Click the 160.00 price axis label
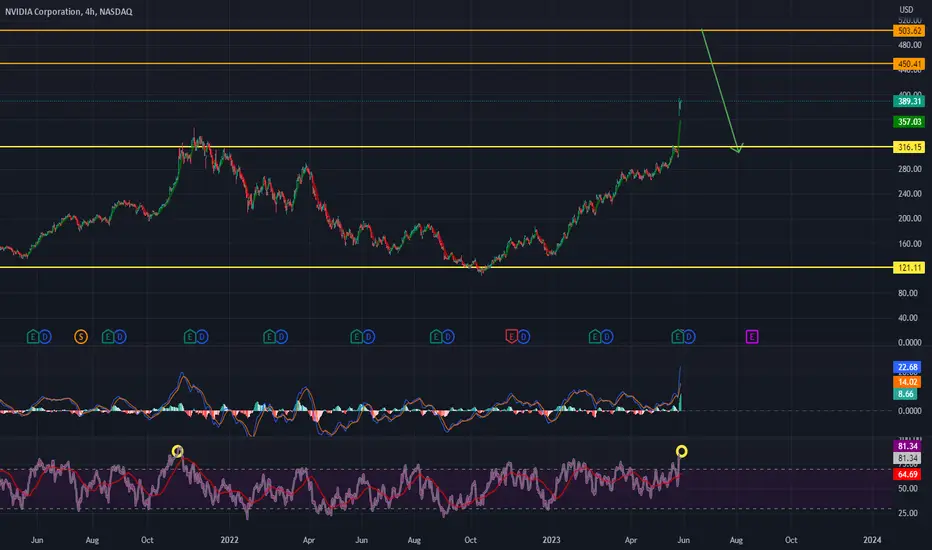932x550 pixels. [909, 243]
